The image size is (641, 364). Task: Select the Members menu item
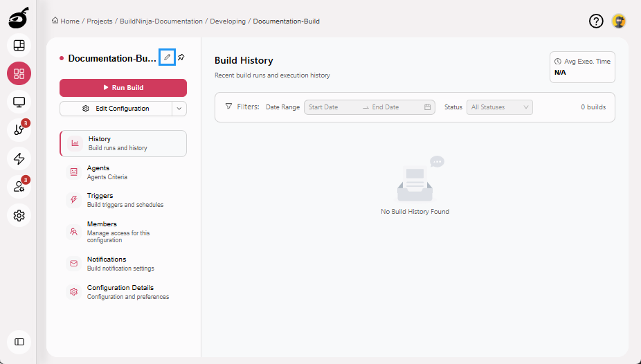[123, 232]
